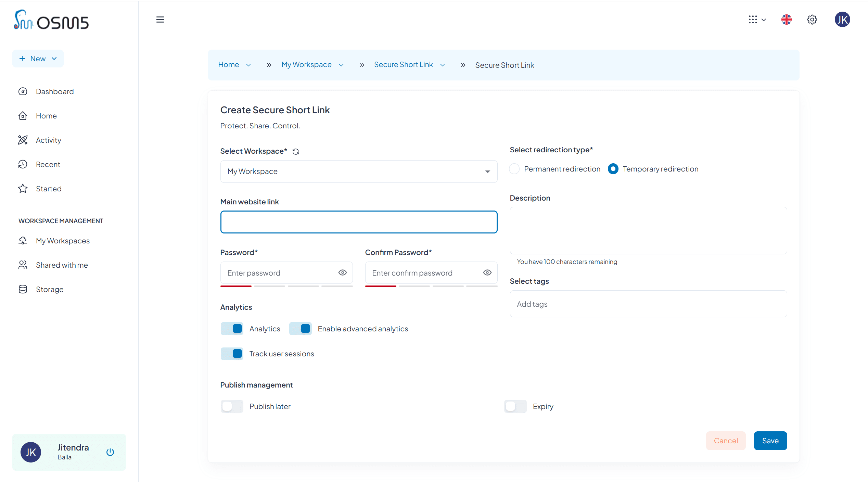Enable the Publish later toggle

pyautogui.click(x=232, y=406)
